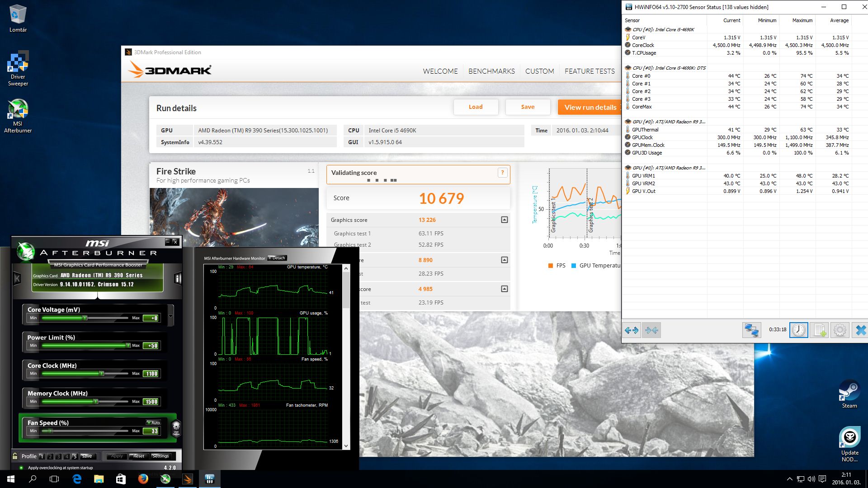The width and height of the screenshot is (868, 488).
Task: Open taskbar search magnifier
Action: pos(33,479)
